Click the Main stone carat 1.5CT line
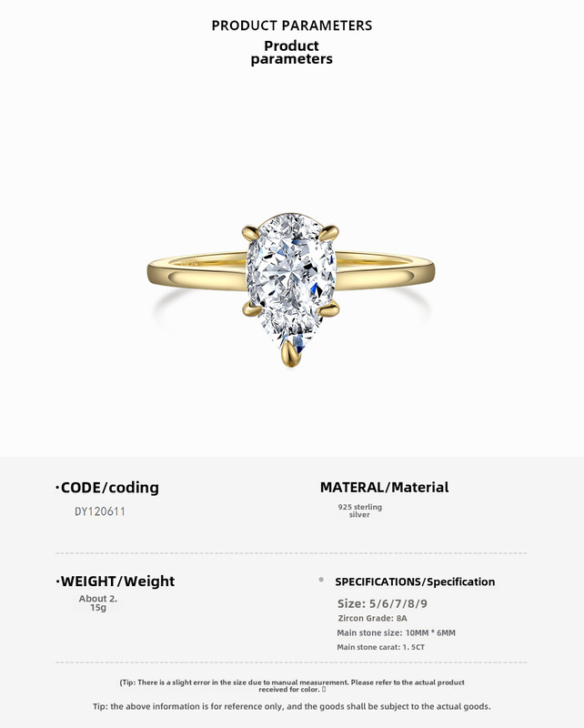 point(380,647)
